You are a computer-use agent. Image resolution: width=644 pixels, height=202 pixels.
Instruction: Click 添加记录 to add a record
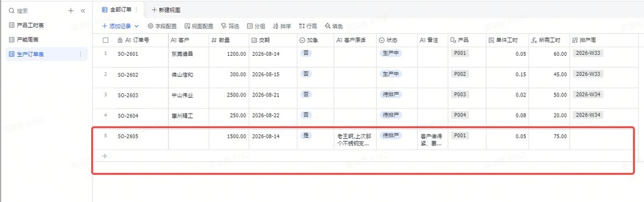(116, 26)
